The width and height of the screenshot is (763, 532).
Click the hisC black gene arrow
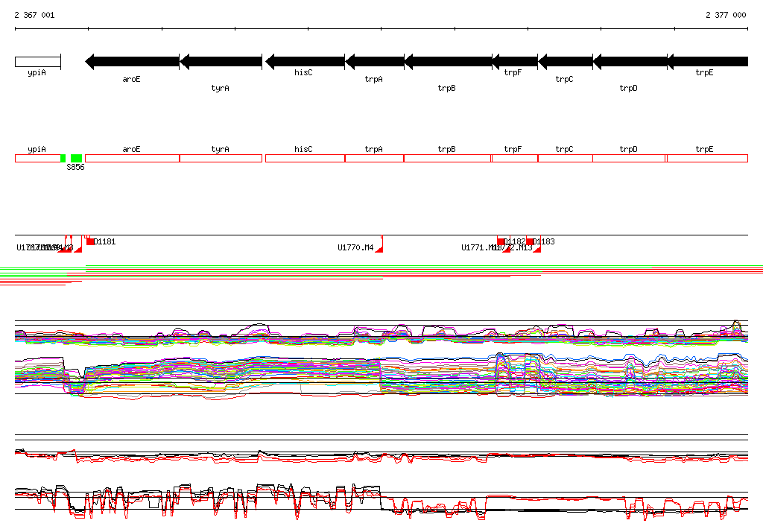tap(304, 62)
